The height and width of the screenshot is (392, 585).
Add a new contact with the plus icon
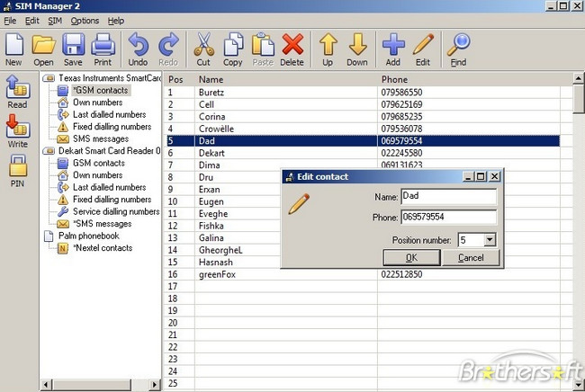point(393,49)
